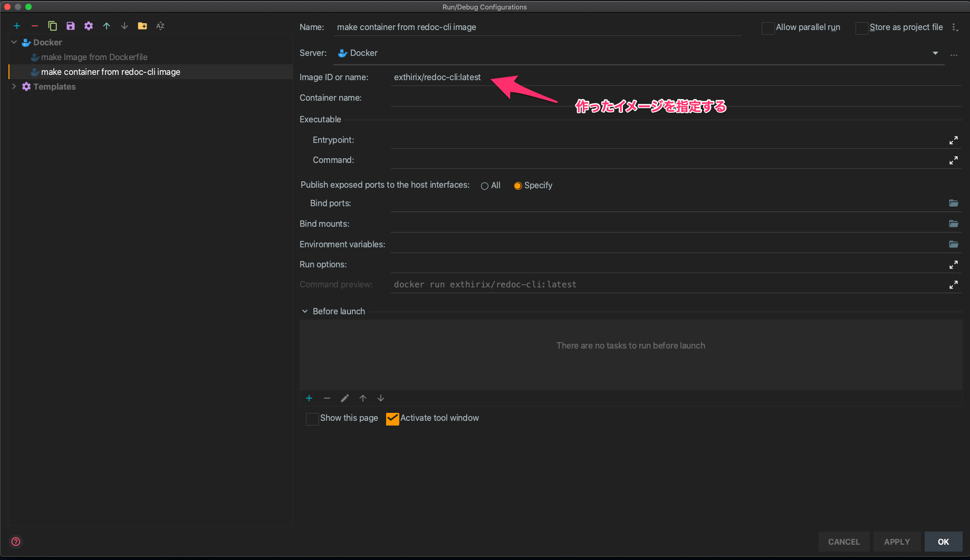Sort configurations alphabetically
This screenshot has width=970, height=560.
[x=160, y=26]
